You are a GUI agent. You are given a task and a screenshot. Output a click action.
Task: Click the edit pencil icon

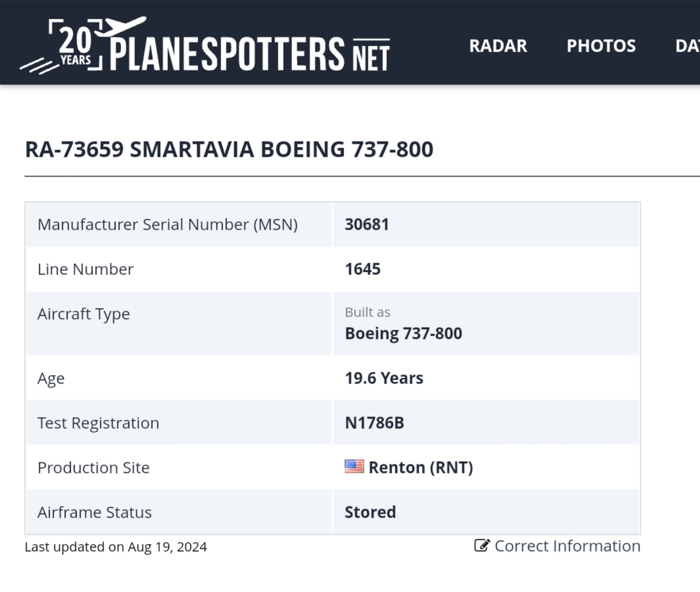(482, 546)
